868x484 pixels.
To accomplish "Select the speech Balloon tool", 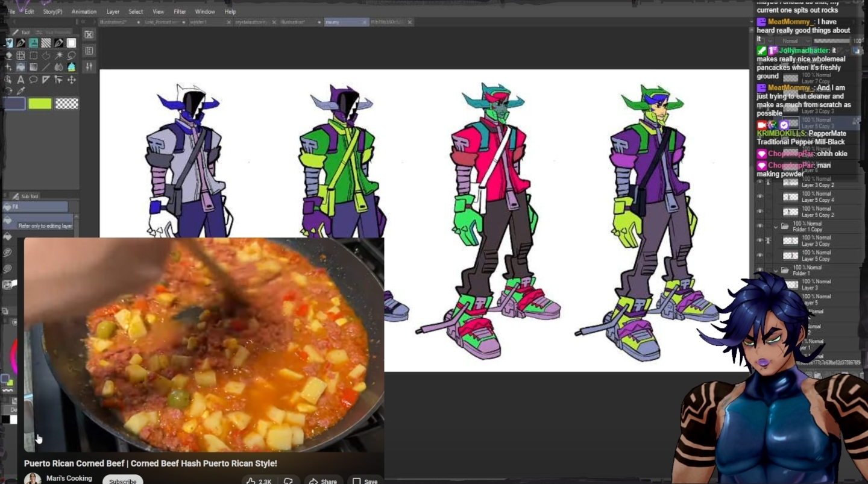I will click(x=33, y=80).
